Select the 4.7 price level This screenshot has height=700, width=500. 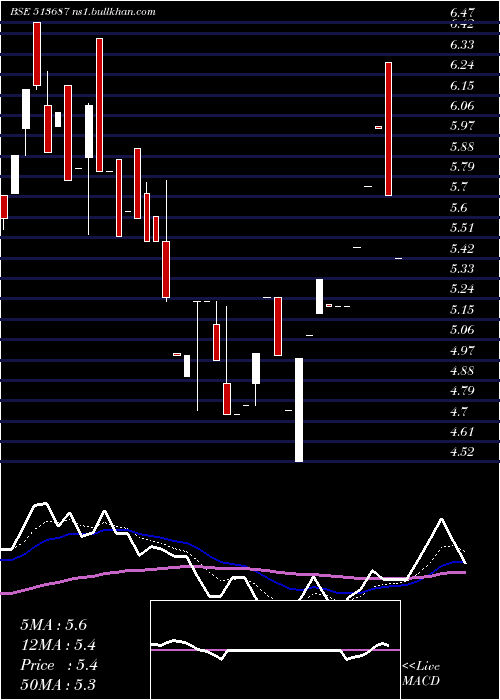point(459,411)
